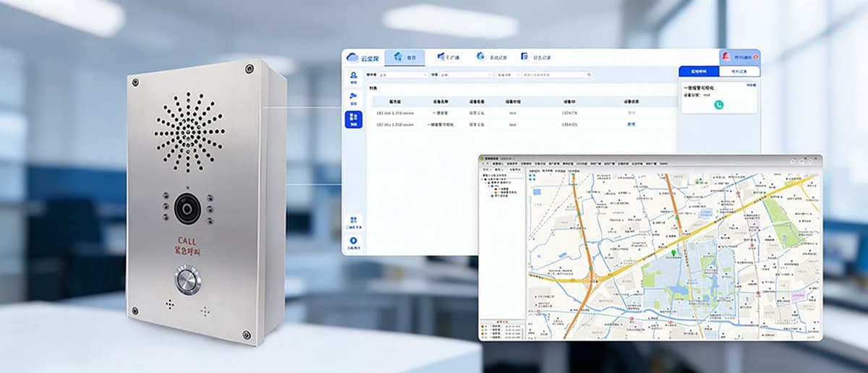
Task: Open the grid icon near sidebar bottom
Action: (x=353, y=220)
